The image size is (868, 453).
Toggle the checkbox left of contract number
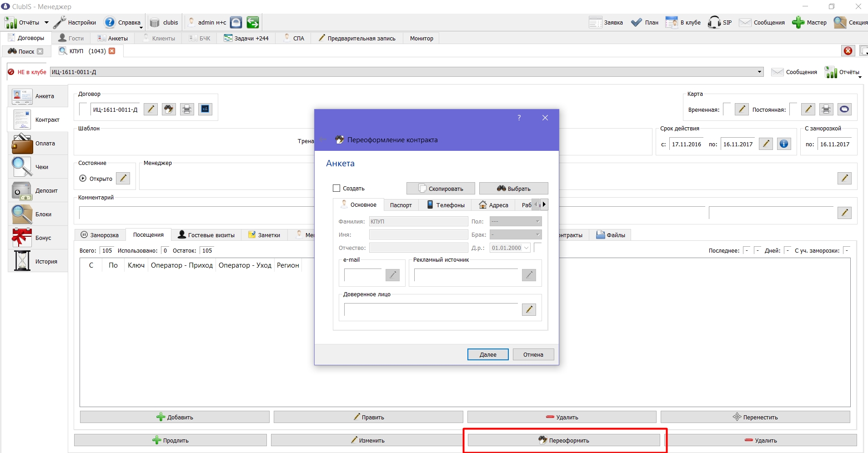(83, 109)
